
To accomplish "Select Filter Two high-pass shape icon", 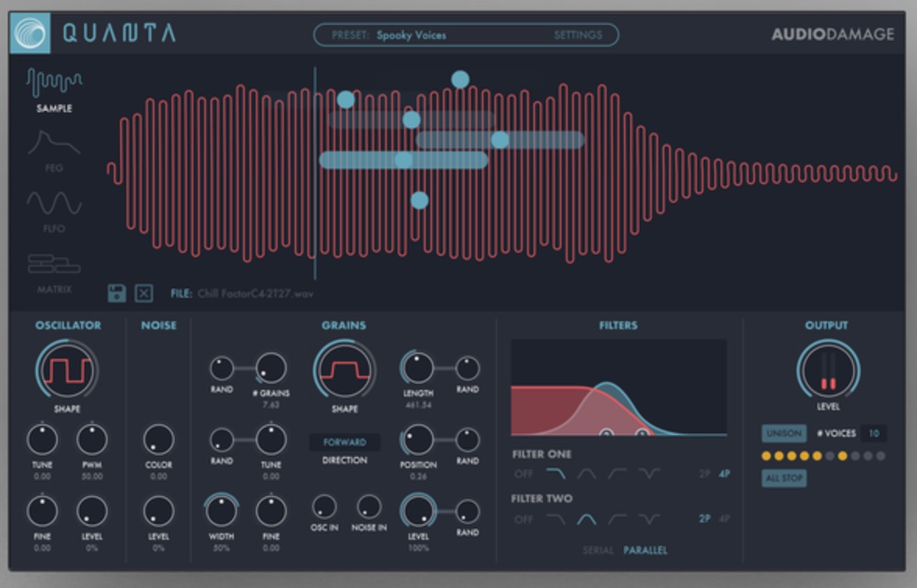I will tap(618, 519).
